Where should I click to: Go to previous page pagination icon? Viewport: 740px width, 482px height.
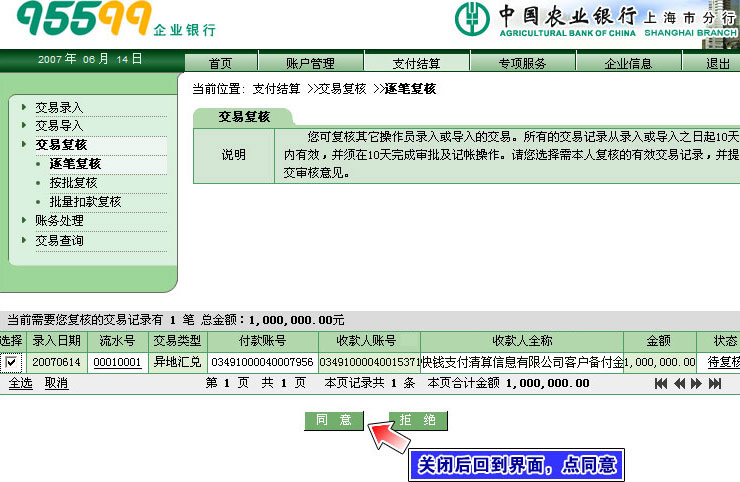679,383
